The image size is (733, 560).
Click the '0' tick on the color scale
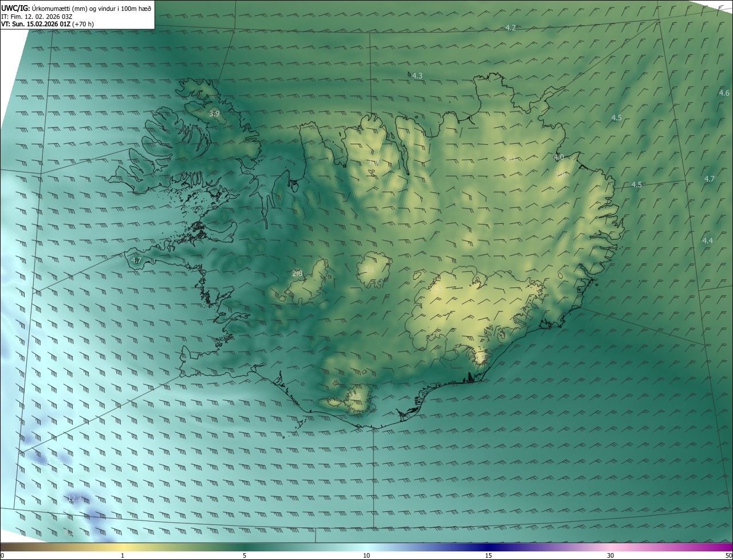[x=2, y=555]
